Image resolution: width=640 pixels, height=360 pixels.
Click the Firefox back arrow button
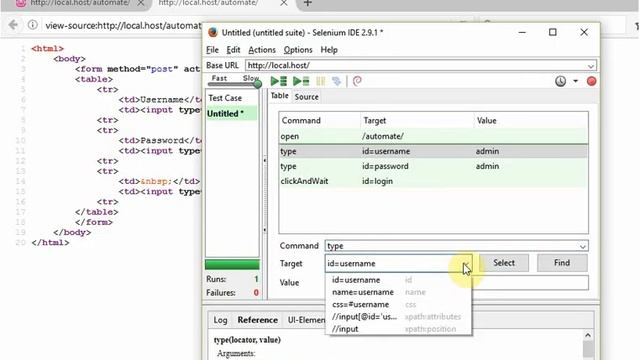pos(13,25)
